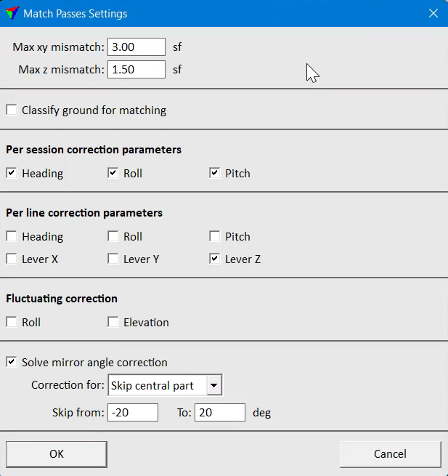Enable Classify ground for matching

click(x=12, y=110)
